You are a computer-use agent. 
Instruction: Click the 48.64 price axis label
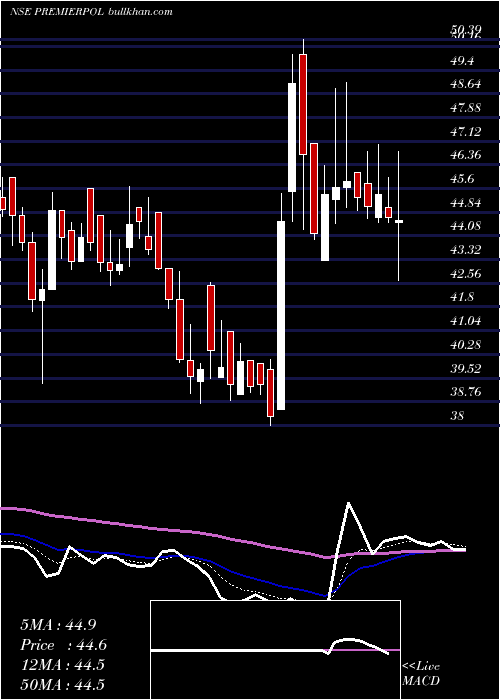coord(466,84)
